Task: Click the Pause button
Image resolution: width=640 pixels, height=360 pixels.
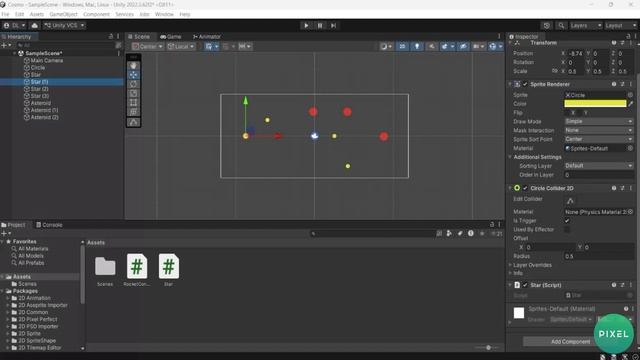Action: coord(320,25)
